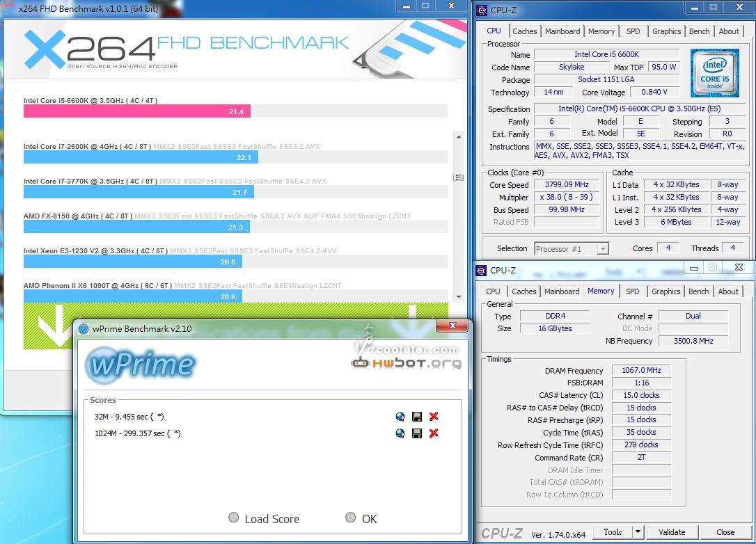
Task: Open Memory tab in upper CPU-Z window
Action: coord(601,31)
